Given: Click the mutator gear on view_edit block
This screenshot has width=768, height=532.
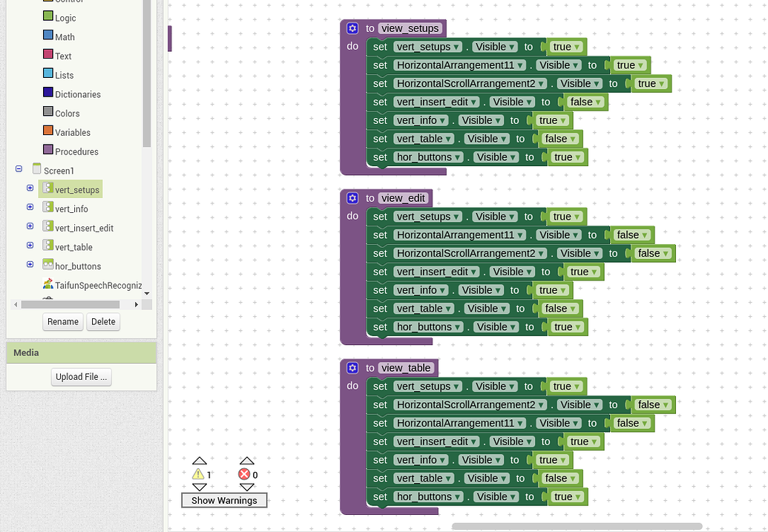Looking at the screenshot, I should tap(352, 198).
